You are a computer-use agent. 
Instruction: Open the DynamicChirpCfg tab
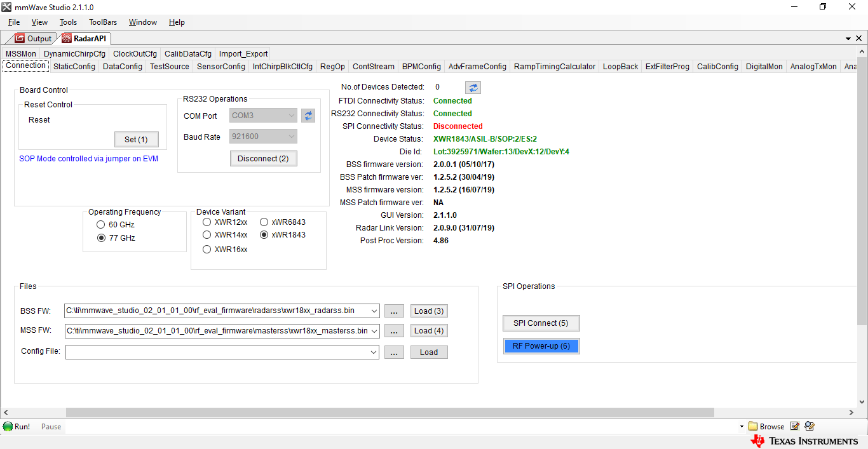click(x=74, y=54)
